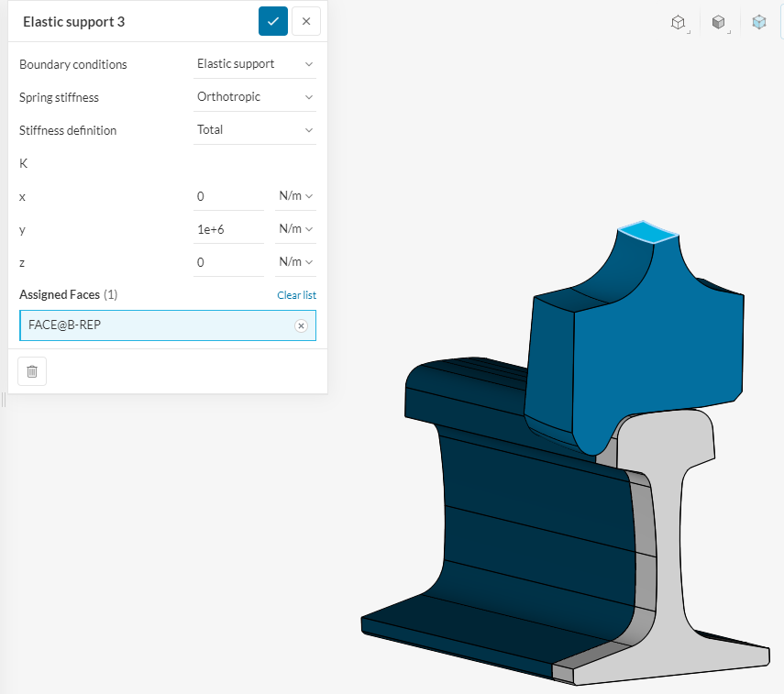
Task: Open the wireframe cube view options
Action: pos(679,22)
